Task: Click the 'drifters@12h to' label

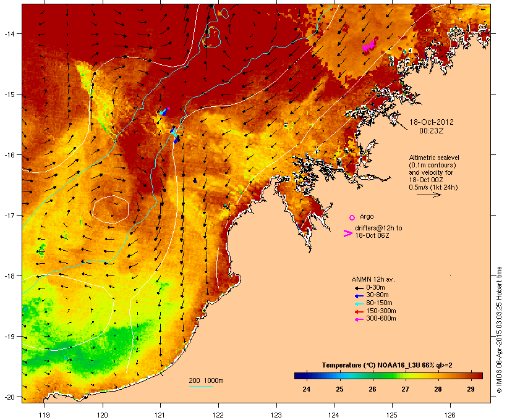Action: pos(378,228)
